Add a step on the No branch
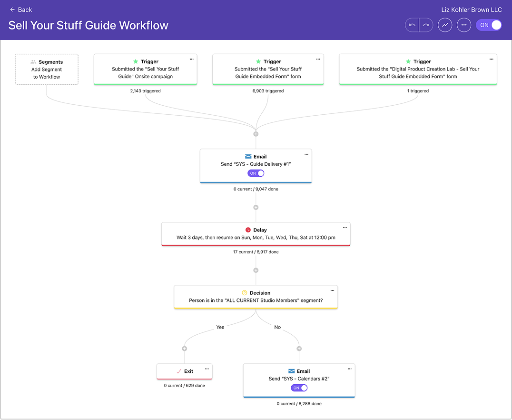Screen dimensions: 512x420 [x=299, y=349]
